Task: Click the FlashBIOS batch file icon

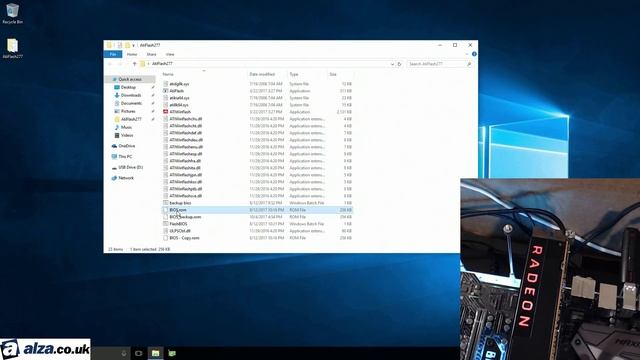Action: [x=165, y=224]
